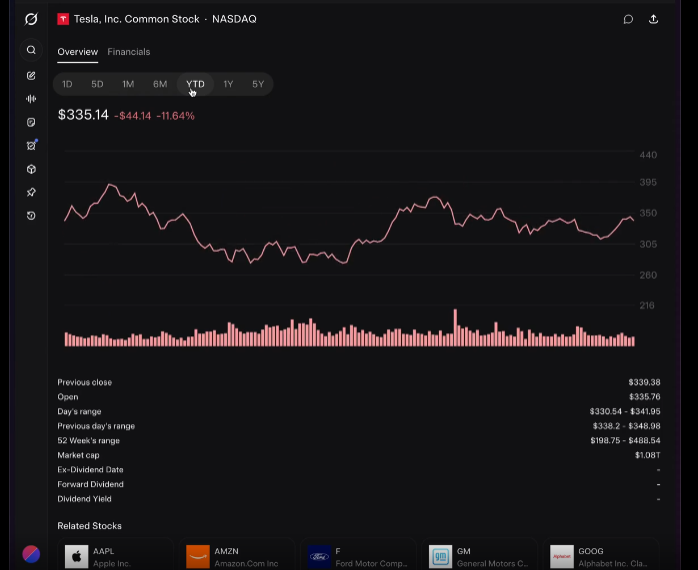The height and width of the screenshot is (570, 698).
Task: Click the price line peak near 395
Action: pos(110,185)
